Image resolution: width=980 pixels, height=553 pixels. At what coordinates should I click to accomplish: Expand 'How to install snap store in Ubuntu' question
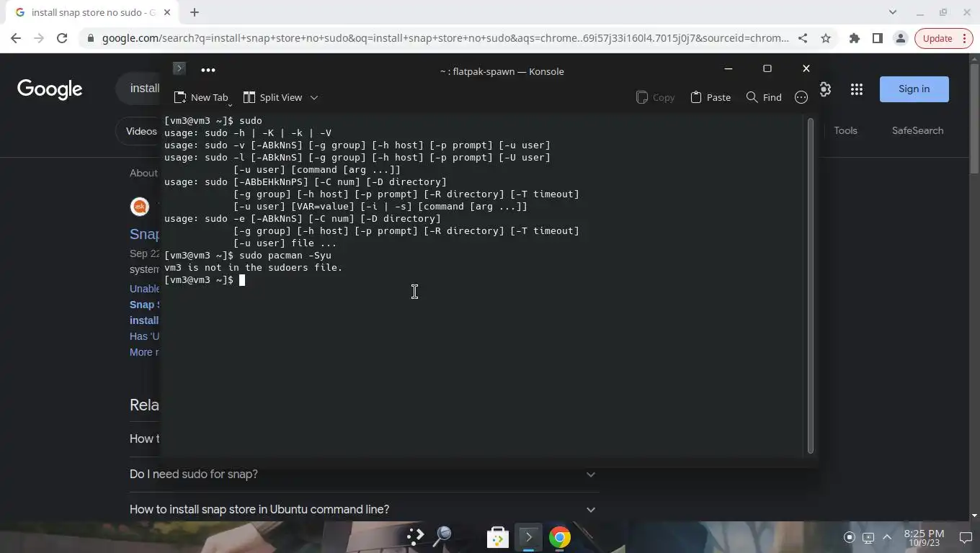364,509
